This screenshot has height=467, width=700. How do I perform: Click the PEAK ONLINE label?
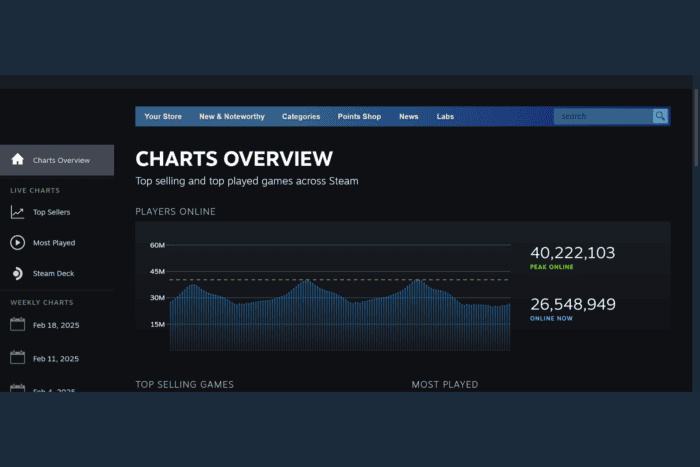pos(551,267)
